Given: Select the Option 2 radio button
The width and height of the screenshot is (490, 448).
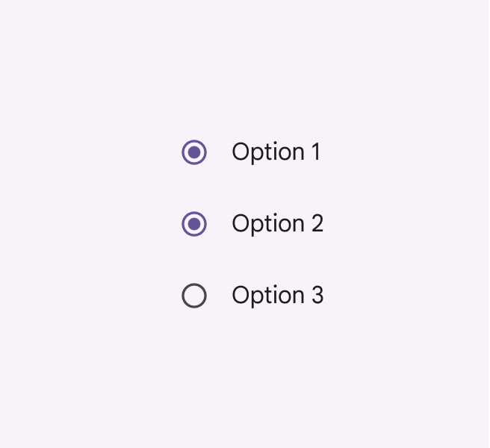Looking at the screenshot, I should click(194, 224).
